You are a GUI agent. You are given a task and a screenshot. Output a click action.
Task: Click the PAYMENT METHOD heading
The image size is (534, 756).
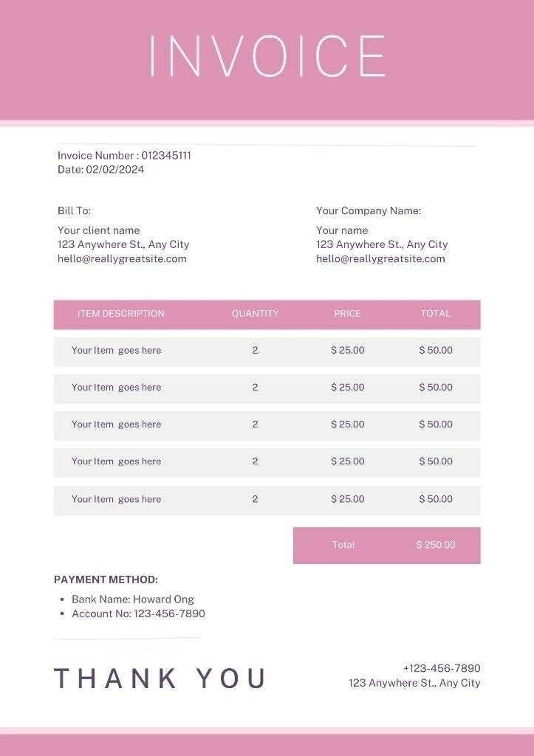[x=106, y=580]
